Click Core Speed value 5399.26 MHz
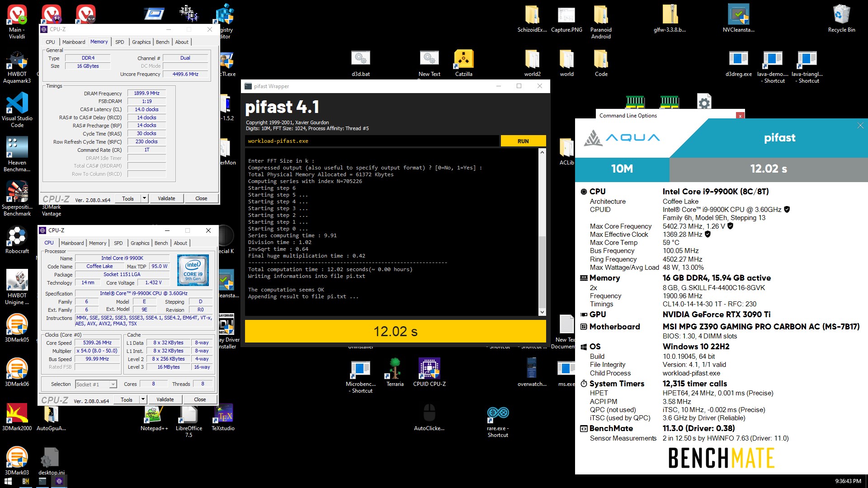The width and height of the screenshot is (868, 488). pos(97,343)
